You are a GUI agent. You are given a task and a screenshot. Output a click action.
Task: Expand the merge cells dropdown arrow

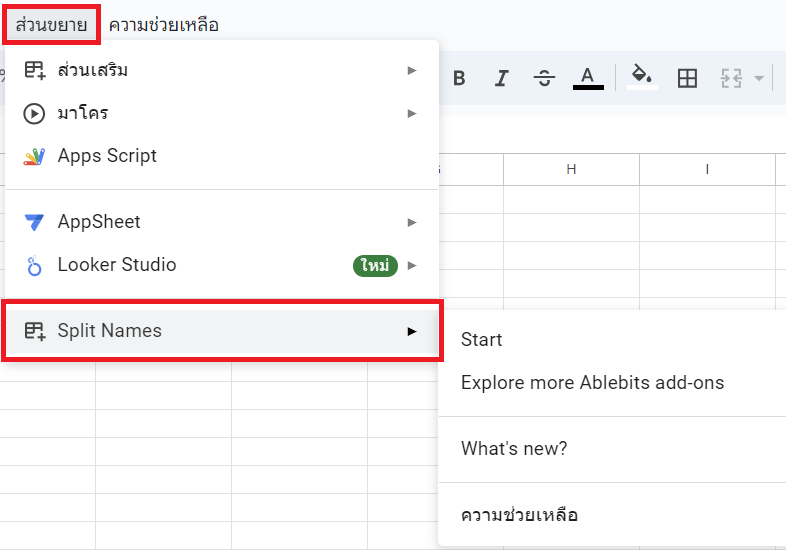tap(758, 78)
